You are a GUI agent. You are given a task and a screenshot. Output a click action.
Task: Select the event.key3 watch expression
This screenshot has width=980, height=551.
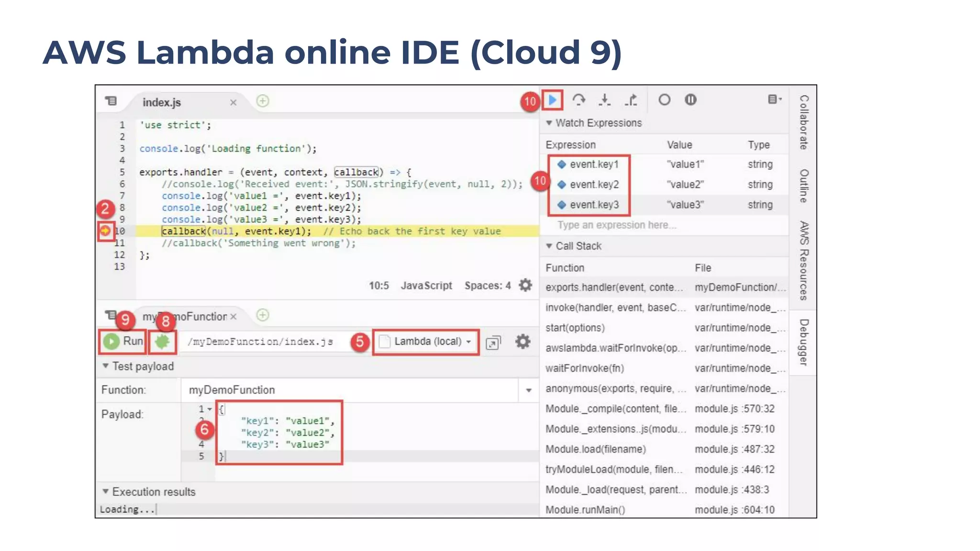coord(594,205)
